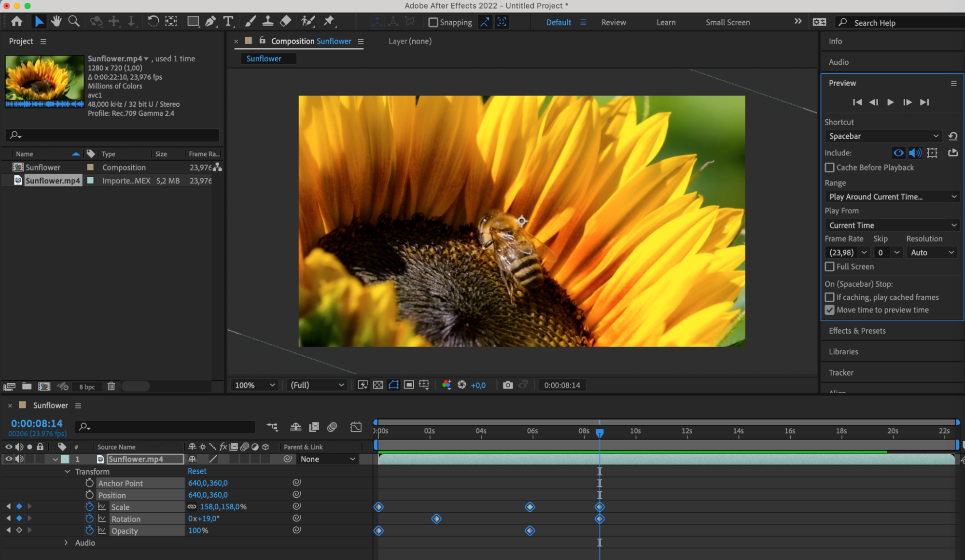This screenshot has width=965, height=560.
Task: Select the Roto Brush tool
Action: (x=308, y=21)
